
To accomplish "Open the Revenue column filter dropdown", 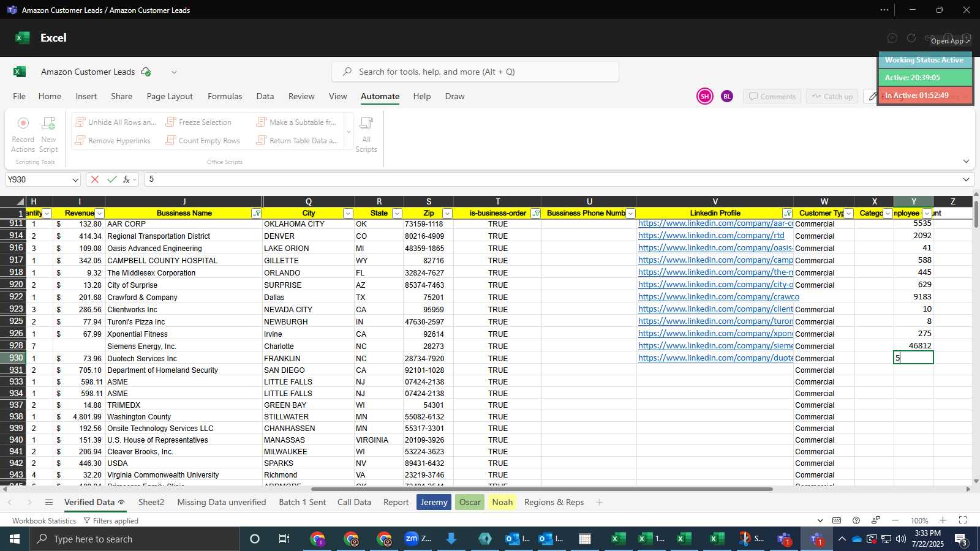I will pos(99,213).
